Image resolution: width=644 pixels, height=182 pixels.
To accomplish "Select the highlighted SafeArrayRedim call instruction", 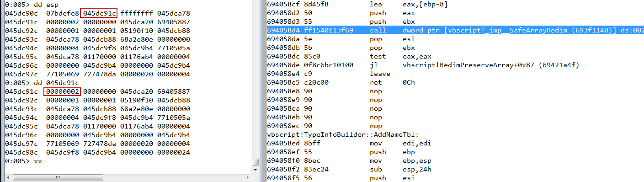I will 455,30.
